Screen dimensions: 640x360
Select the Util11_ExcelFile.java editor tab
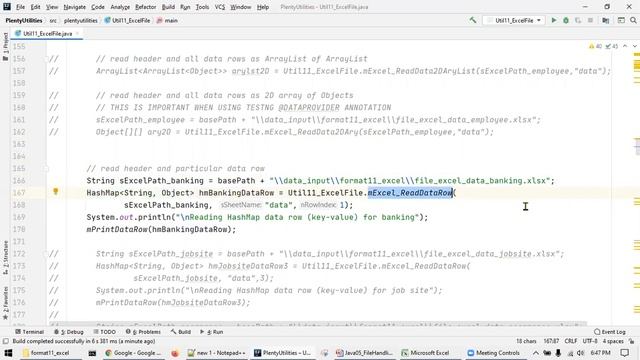click(47, 33)
